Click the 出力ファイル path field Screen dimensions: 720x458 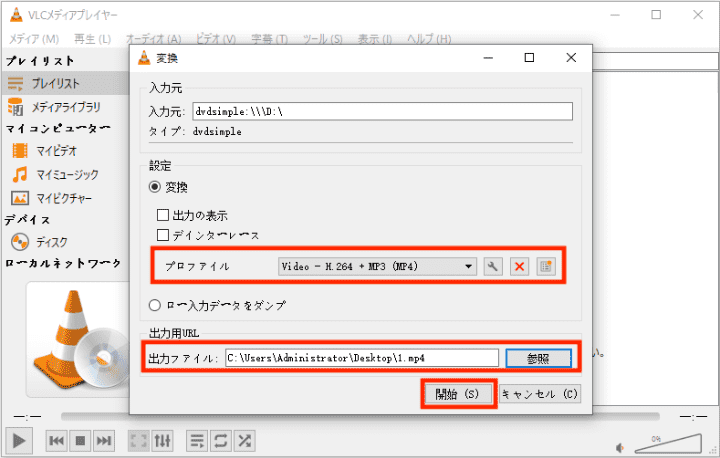tap(362, 358)
